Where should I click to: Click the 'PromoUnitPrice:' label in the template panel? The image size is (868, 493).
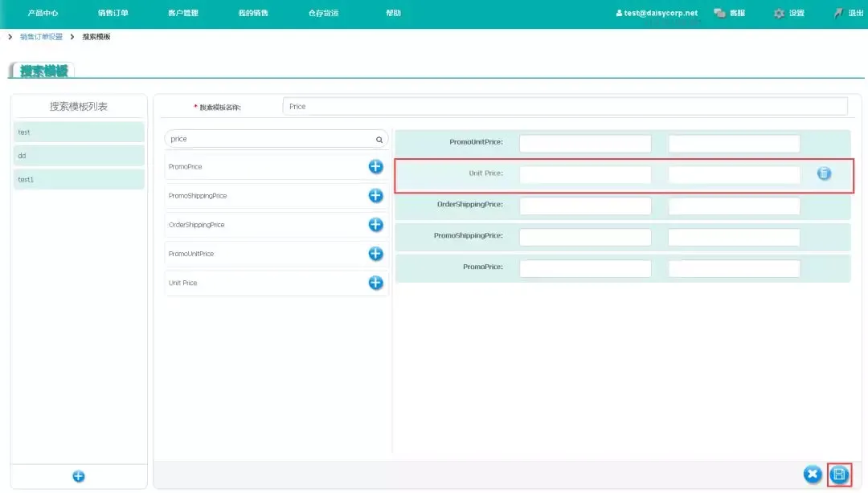click(476, 142)
